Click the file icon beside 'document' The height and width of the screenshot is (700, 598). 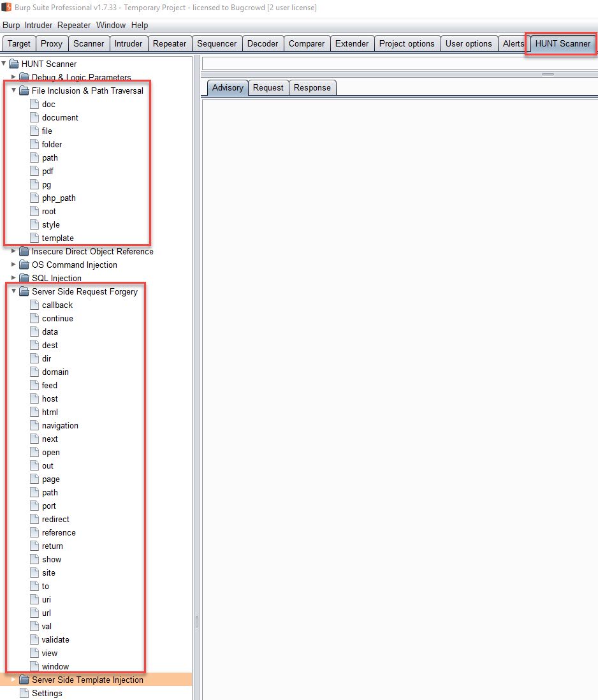point(34,117)
